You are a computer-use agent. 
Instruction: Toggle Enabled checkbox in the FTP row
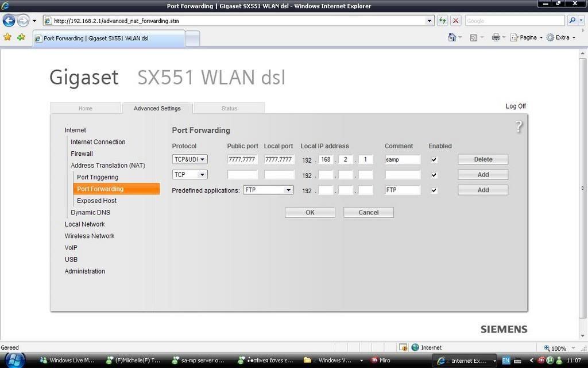pos(434,190)
